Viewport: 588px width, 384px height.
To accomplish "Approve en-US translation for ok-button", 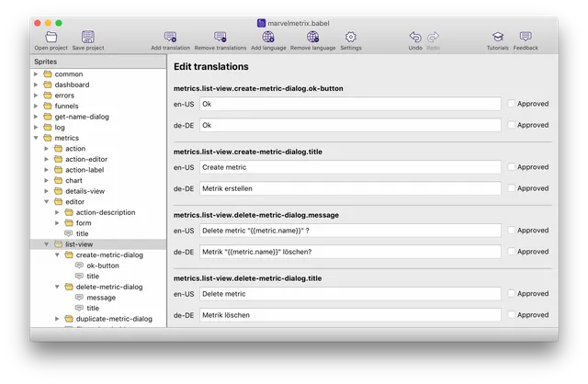I will tap(511, 104).
